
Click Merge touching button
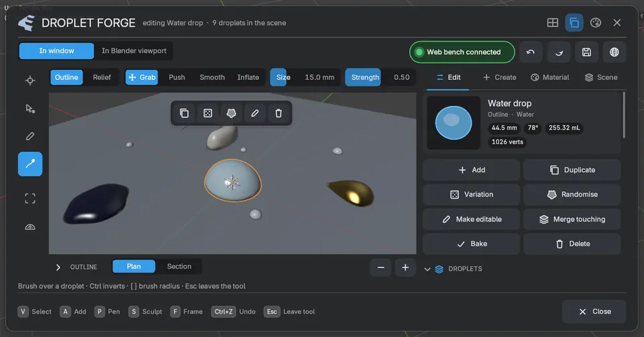pyautogui.click(x=572, y=219)
